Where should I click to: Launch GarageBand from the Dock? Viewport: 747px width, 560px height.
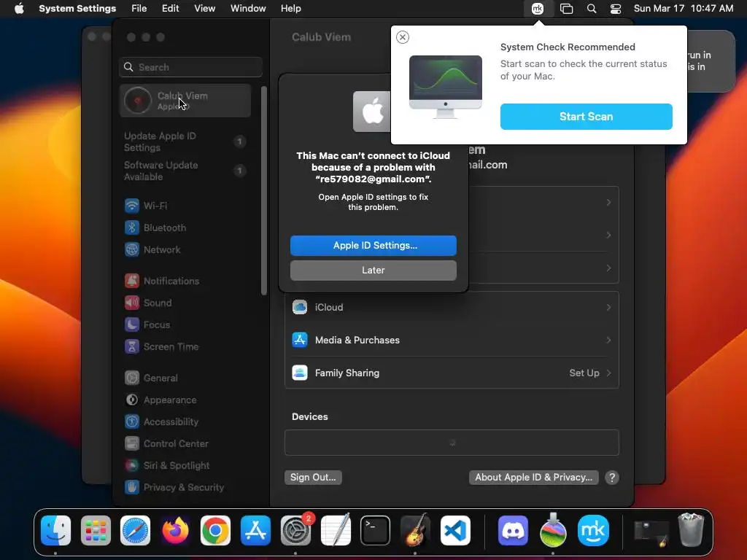pos(415,530)
